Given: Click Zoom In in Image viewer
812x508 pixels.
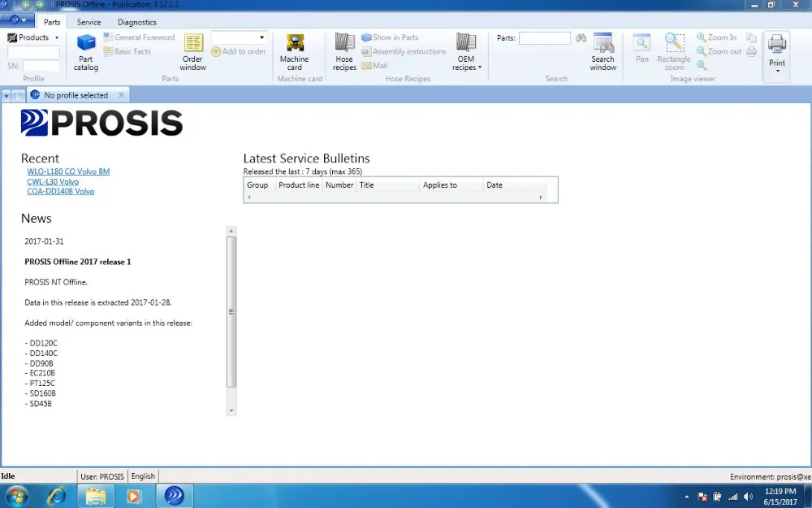Looking at the screenshot, I should coord(717,37).
